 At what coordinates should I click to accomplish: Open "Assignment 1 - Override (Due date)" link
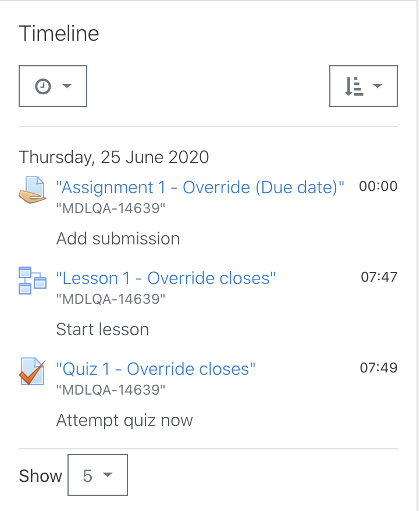pyautogui.click(x=200, y=187)
